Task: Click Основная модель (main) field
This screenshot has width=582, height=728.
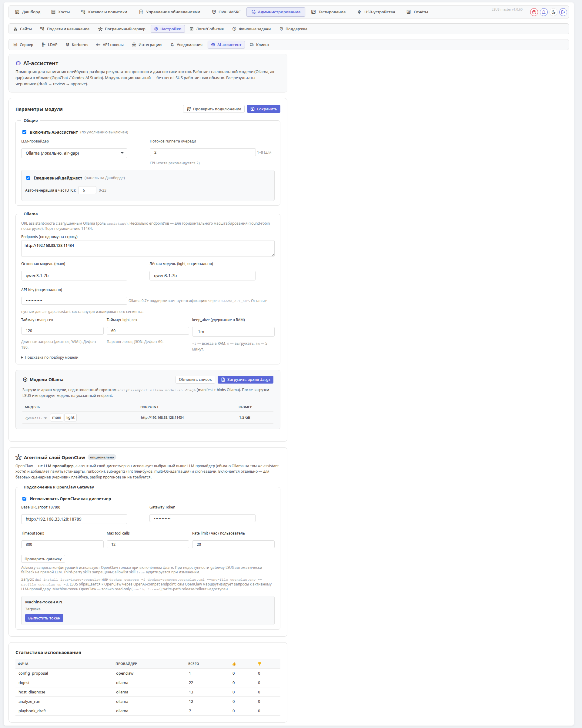Action: (x=74, y=276)
